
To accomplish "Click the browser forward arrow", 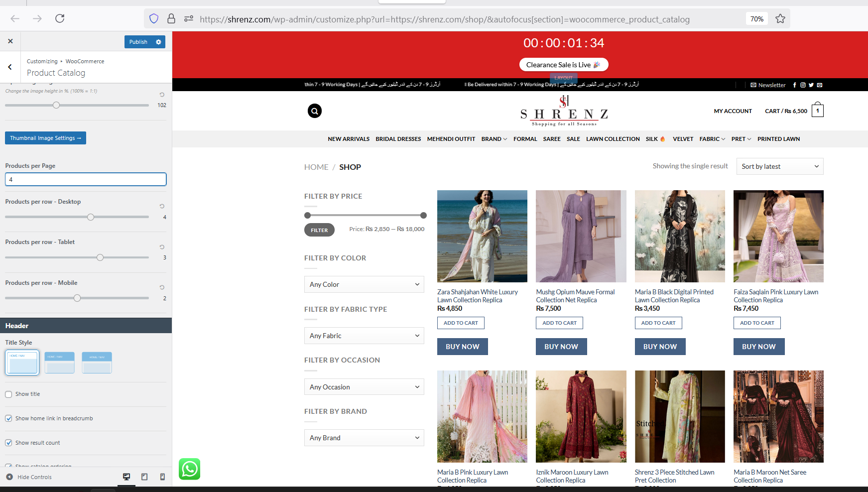I will [x=37, y=19].
